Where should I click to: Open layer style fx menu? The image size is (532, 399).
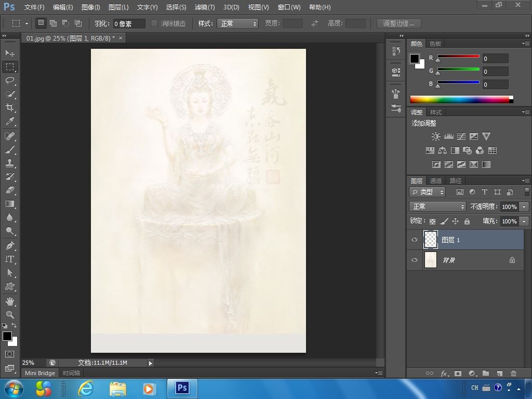445,373
